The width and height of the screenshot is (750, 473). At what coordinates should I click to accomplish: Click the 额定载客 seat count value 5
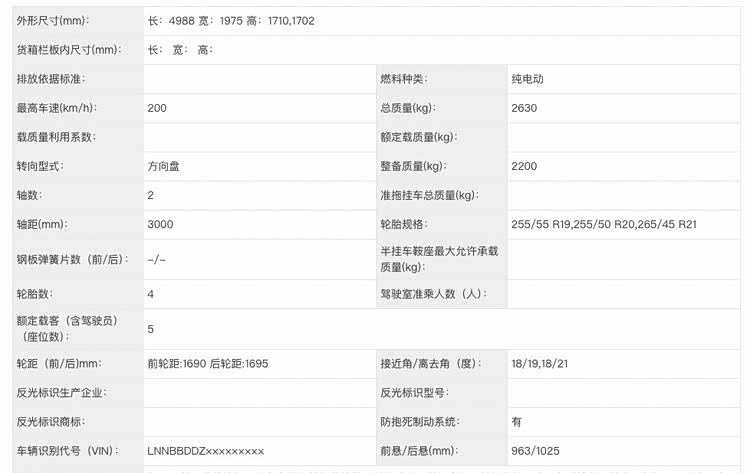pyautogui.click(x=151, y=329)
